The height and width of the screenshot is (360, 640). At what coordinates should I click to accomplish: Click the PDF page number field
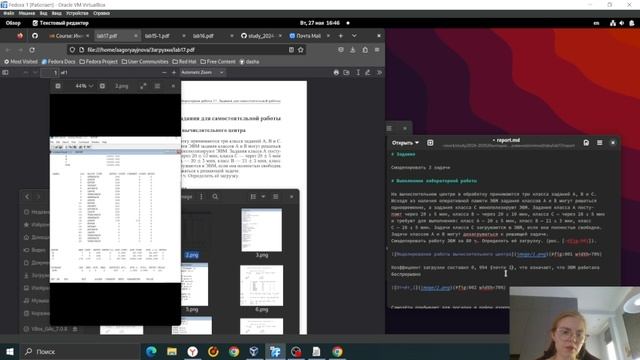point(51,73)
